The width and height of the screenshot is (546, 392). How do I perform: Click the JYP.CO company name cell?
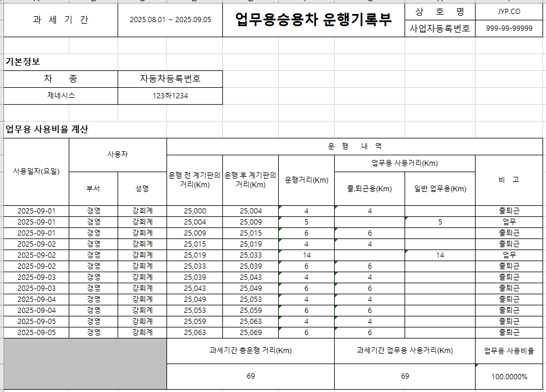click(509, 12)
